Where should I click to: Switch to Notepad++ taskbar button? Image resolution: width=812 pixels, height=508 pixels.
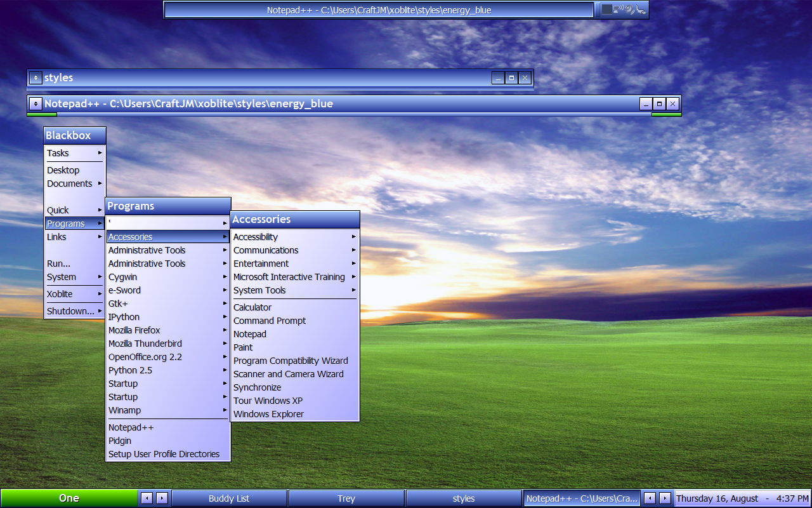pyautogui.click(x=582, y=498)
